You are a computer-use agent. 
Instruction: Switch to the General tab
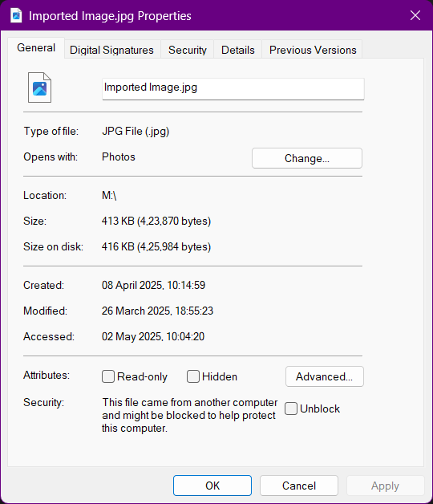point(36,48)
